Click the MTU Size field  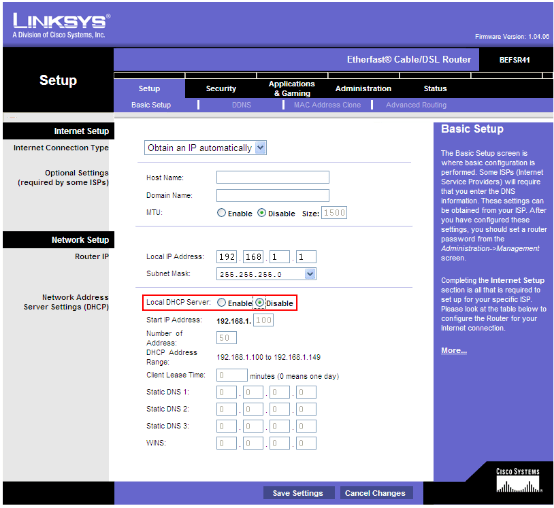tap(334, 213)
